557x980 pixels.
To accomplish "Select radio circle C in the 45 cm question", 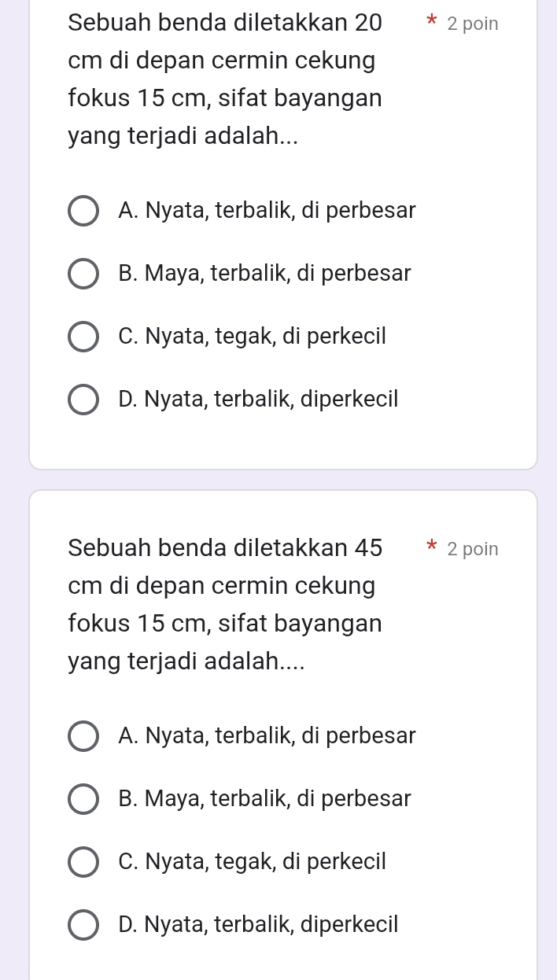I will (83, 862).
